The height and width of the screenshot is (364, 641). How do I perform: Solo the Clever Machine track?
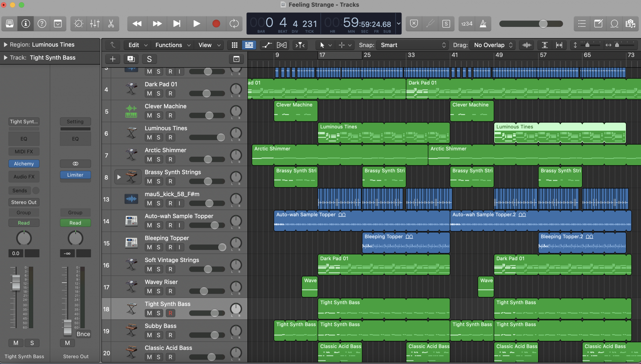coord(158,115)
